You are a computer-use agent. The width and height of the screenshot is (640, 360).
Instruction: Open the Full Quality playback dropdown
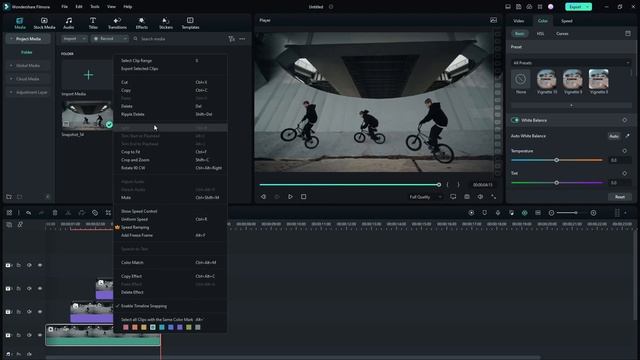[425, 197]
